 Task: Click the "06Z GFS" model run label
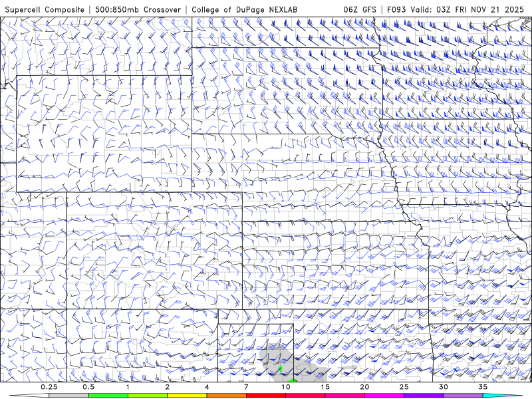click(x=360, y=9)
